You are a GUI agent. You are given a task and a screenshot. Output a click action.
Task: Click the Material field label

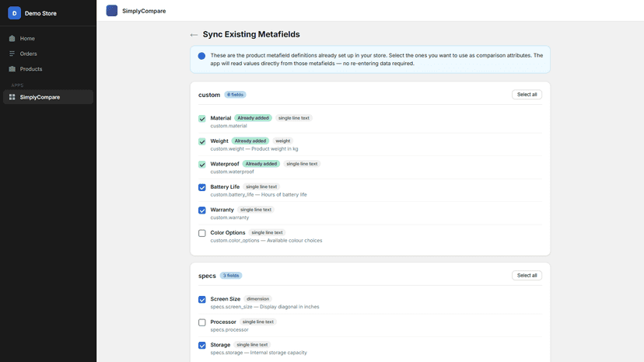tap(221, 118)
